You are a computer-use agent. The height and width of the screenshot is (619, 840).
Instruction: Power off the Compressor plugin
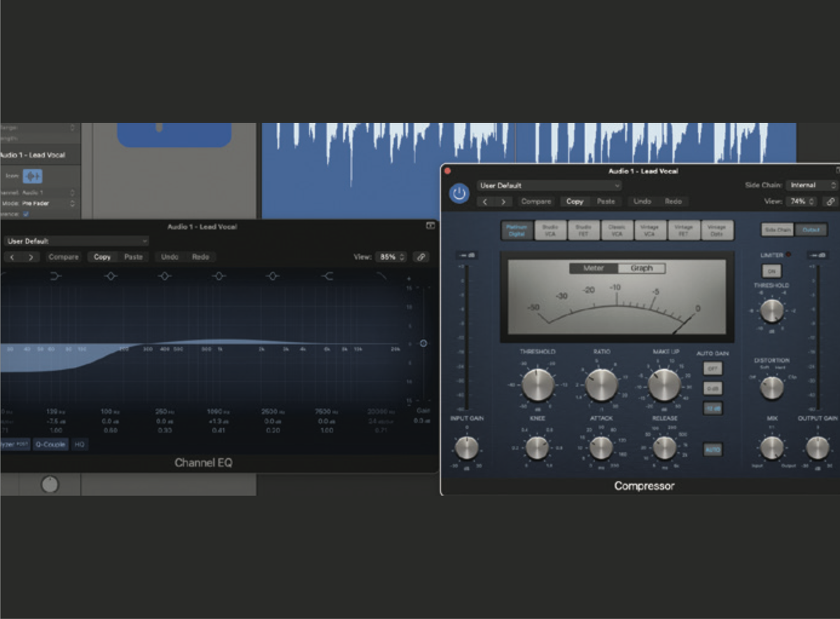click(x=458, y=193)
